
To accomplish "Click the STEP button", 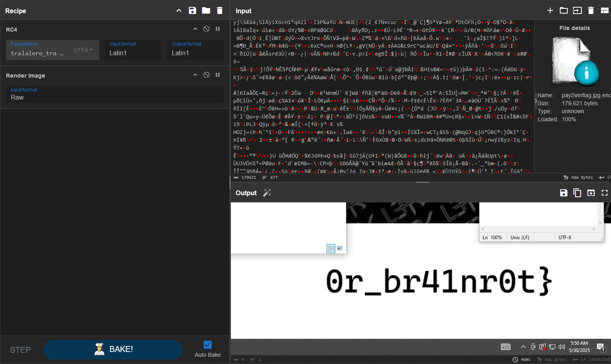I will pyautogui.click(x=20, y=350).
